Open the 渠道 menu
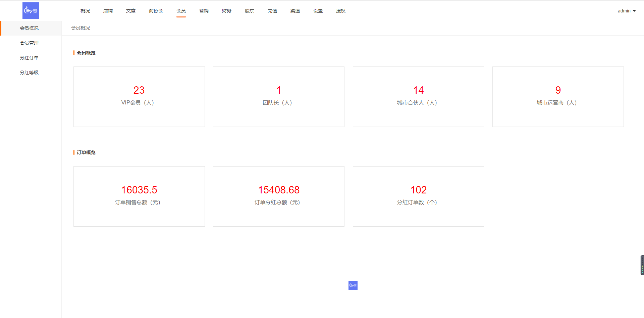The image size is (644, 318). [x=295, y=11]
